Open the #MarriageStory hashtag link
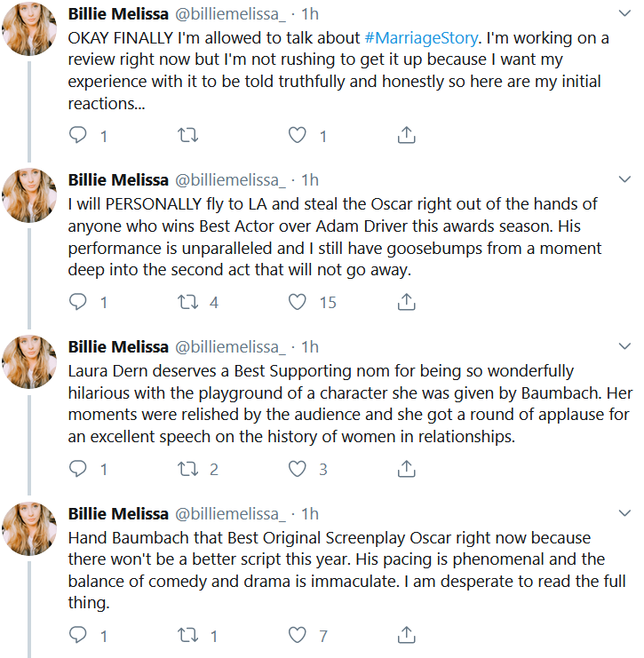Viewport: 644px width, 658px height. point(421,38)
